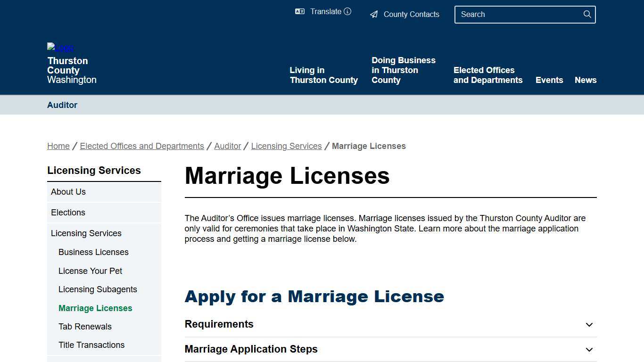Select Events in the navigation bar
Image resolution: width=644 pixels, height=362 pixels.
coord(549,80)
